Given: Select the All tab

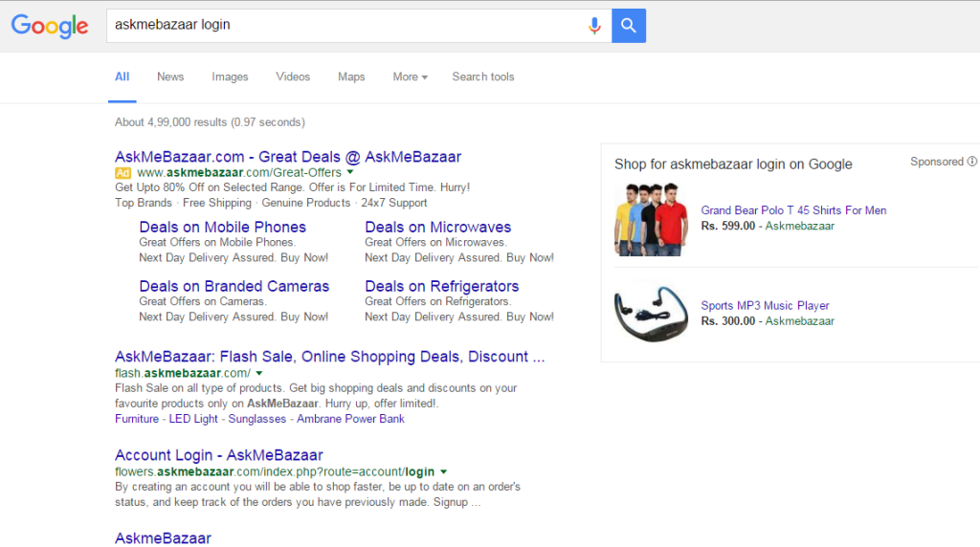Looking at the screenshot, I should coord(122,77).
